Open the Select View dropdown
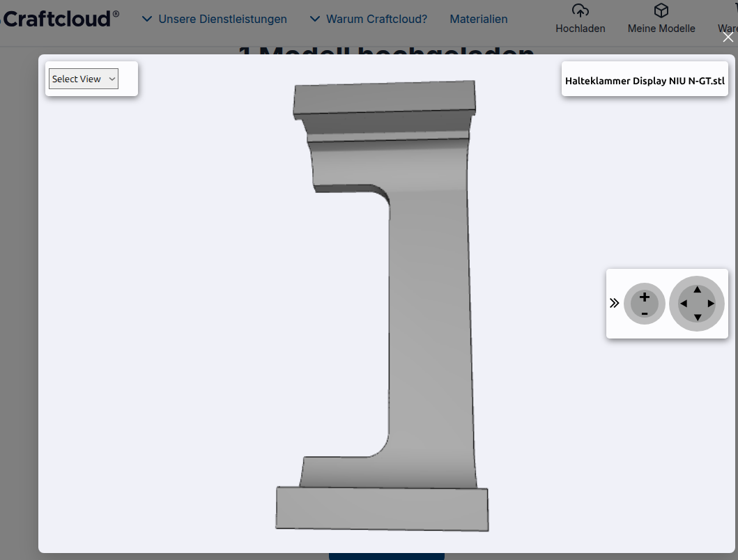Viewport: 738px width, 560px height. pos(84,79)
